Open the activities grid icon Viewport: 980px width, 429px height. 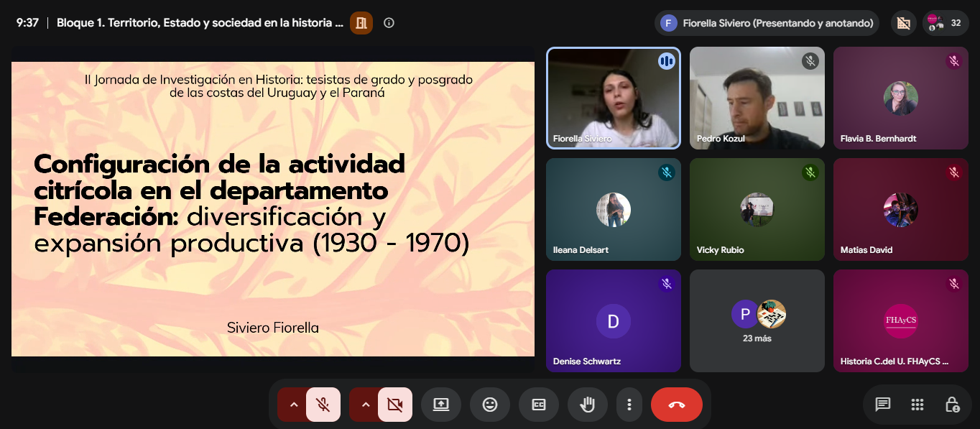(917, 405)
